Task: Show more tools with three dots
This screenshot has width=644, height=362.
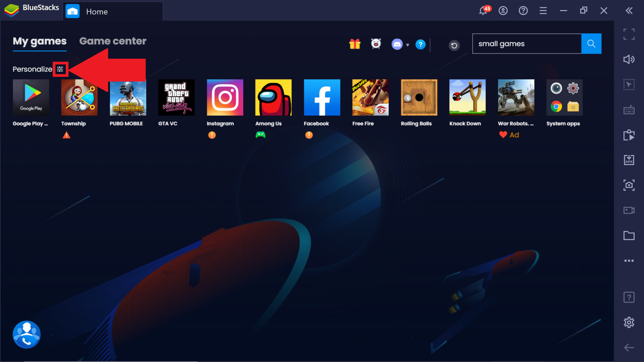Action: 629,261
